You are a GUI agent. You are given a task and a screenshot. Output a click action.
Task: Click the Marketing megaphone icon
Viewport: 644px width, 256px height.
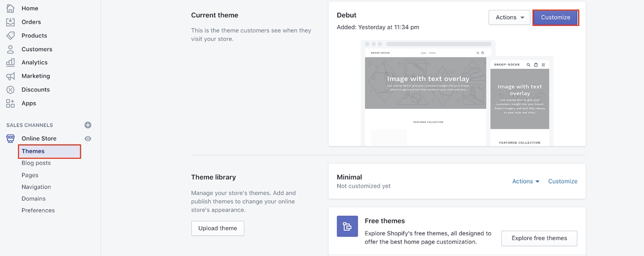pyautogui.click(x=10, y=76)
